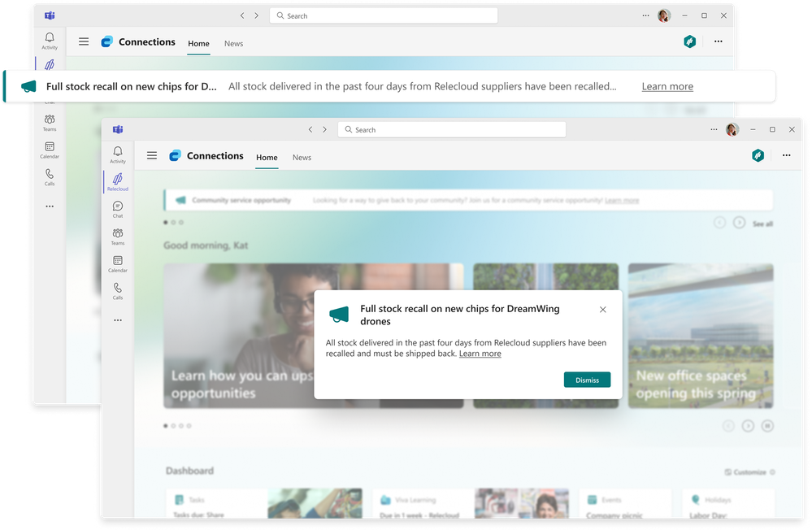Pause the news carousel autoplay
Screen dimensions: 812x530
tap(767, 426)
